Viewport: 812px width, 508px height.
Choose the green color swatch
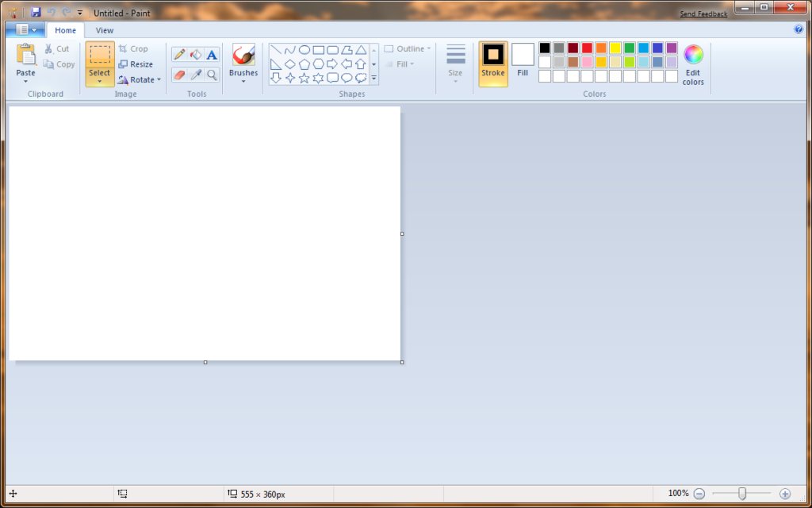629,48
